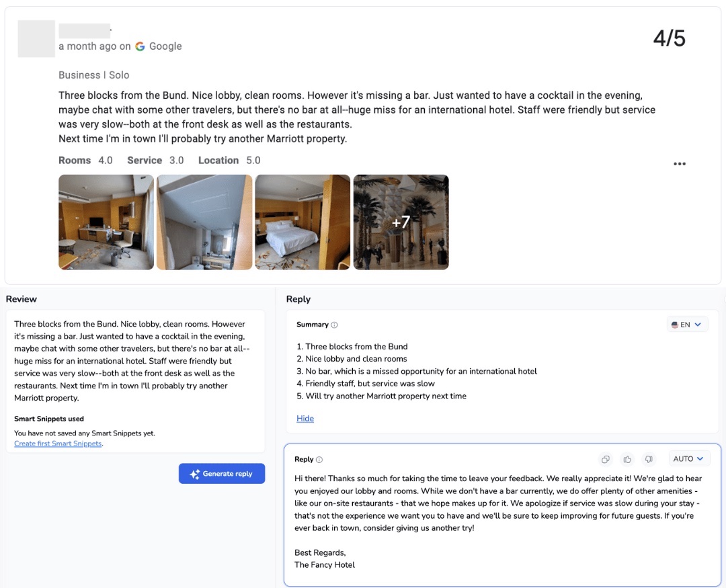Open the AUTO reply mode dropdown
The width and height of the screenshot is (726, 588).
click(688, 458)
